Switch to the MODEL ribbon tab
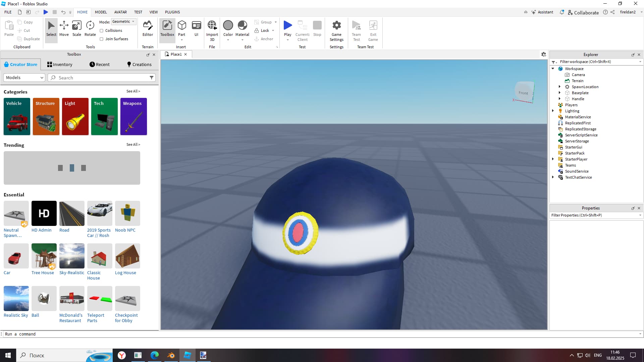Image resolution: width=644 pixels, height=362 pixels. (x=101, y=12)
